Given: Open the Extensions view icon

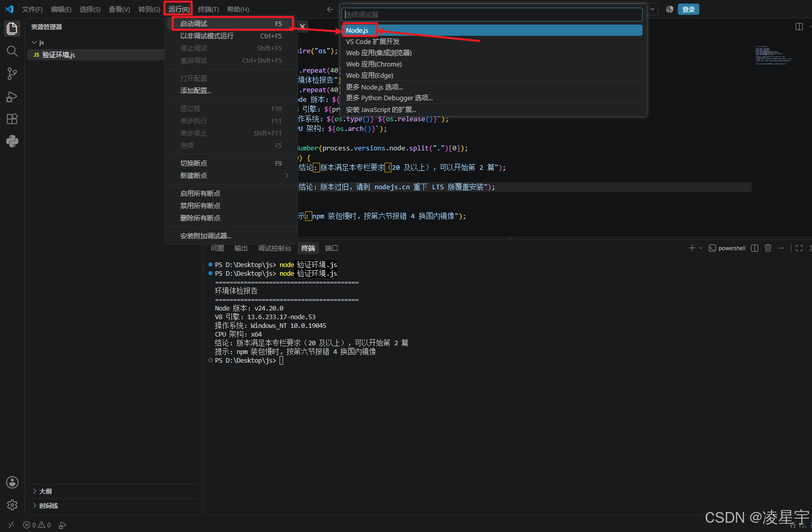Looking at the screenshot, I should (12, 119).
